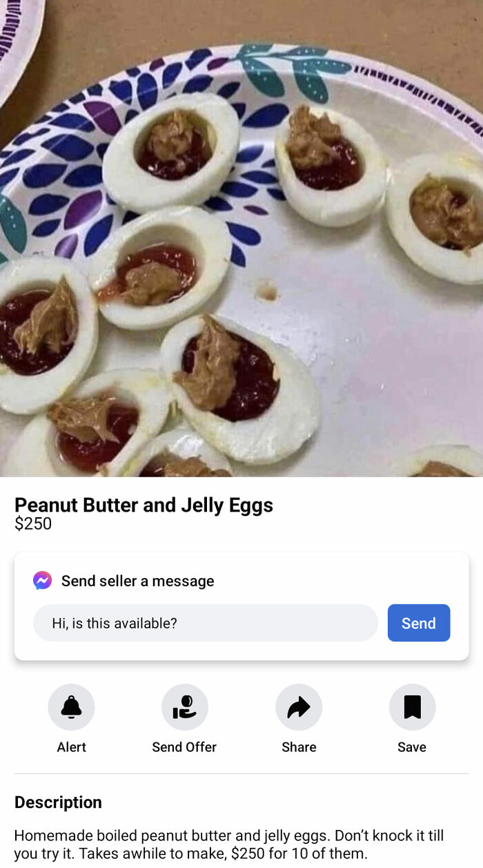Click the blue Send button
Screen dimensions: 483x868
pyautogui.click(x=418, y=622)
